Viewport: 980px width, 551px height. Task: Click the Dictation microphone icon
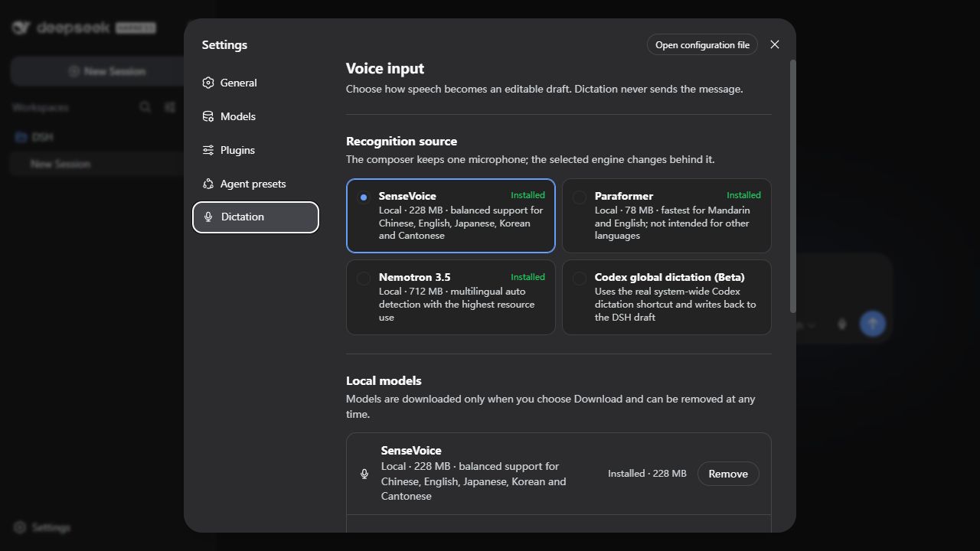[208, 217]
